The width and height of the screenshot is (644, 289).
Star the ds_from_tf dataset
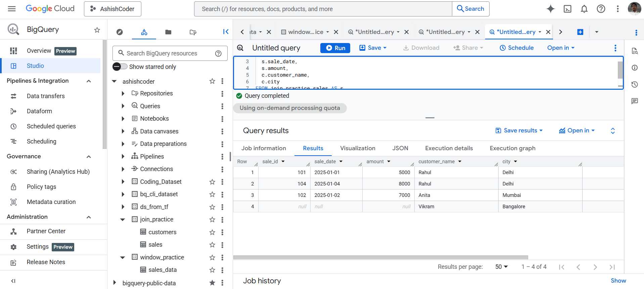(x=212, y=207)
